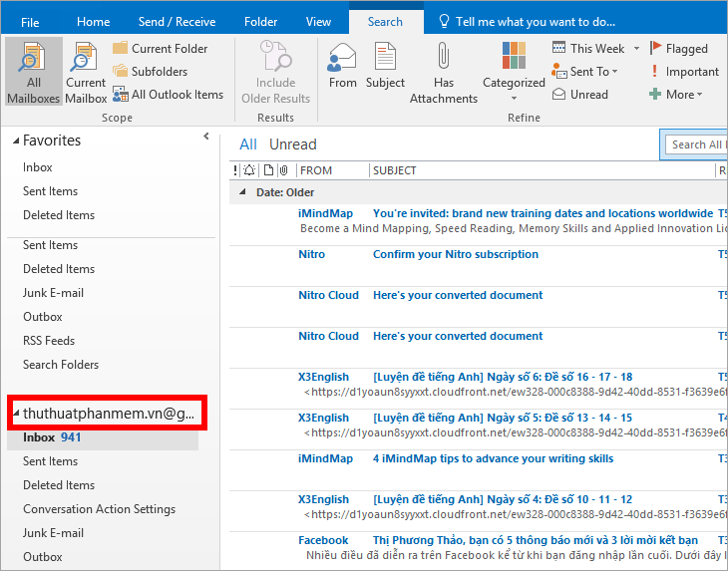Image resolution: width=728 pixels, height=571 pixels.
Task: Click the Search All Mailboxes box
Action: (696, 144)
